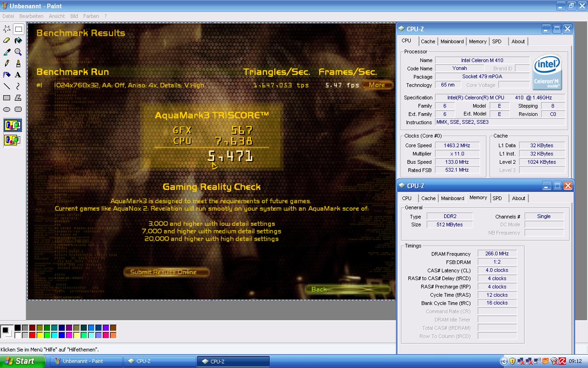Open SPD tab in CPU-Z timings window

click(x=498, y=198)
